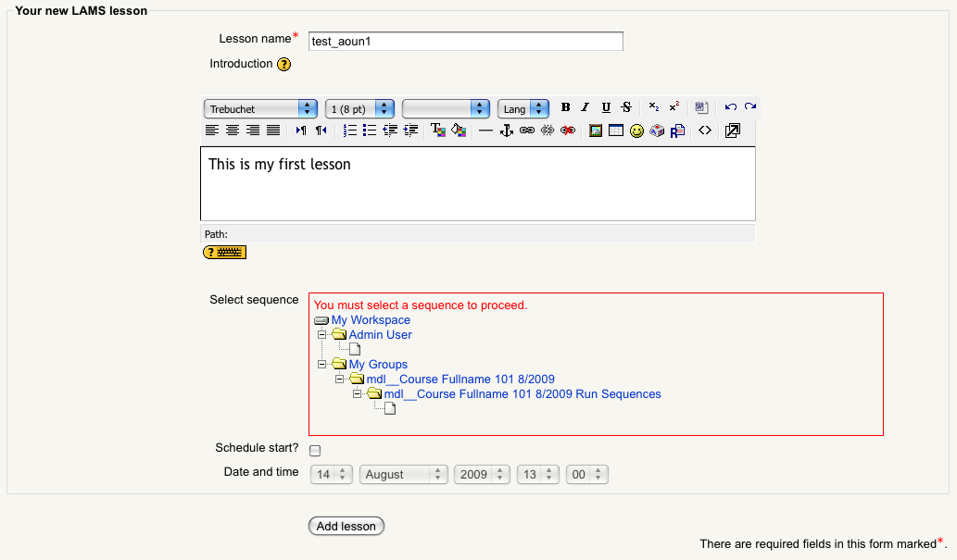Undo the last edit
This screenshot has width=957, height=560.
[x=730, y=108]
